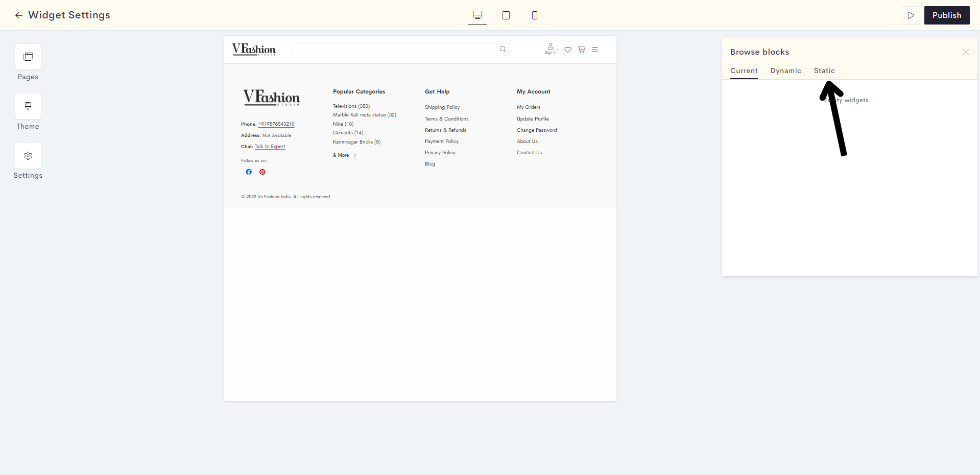The image size is (980, 475).
Task: Open Marble Kali mata statue category
Action: pyautogui.click(x=365, y=115)
